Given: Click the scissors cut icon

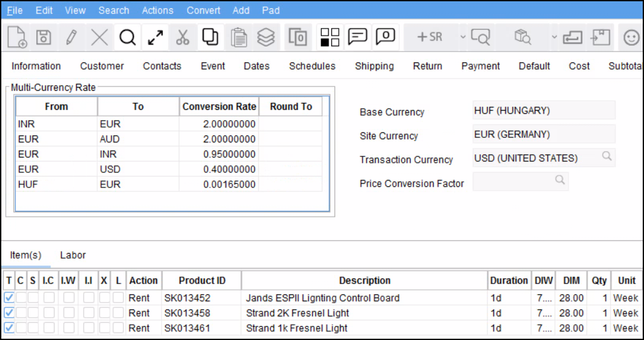Looking at the screenshot, I should 182,37.
